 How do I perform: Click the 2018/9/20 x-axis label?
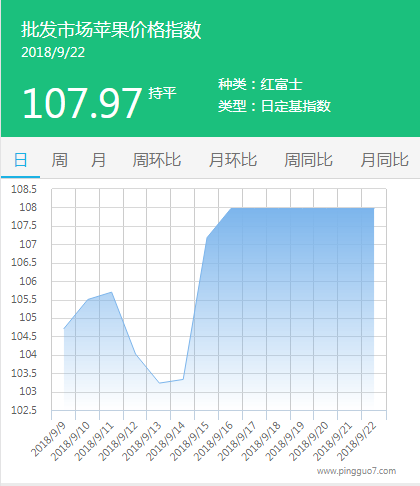[x=309, y=441]
